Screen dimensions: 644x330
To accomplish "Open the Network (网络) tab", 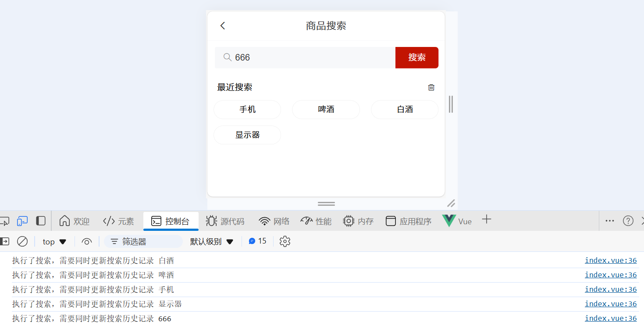I will [274, 221].
